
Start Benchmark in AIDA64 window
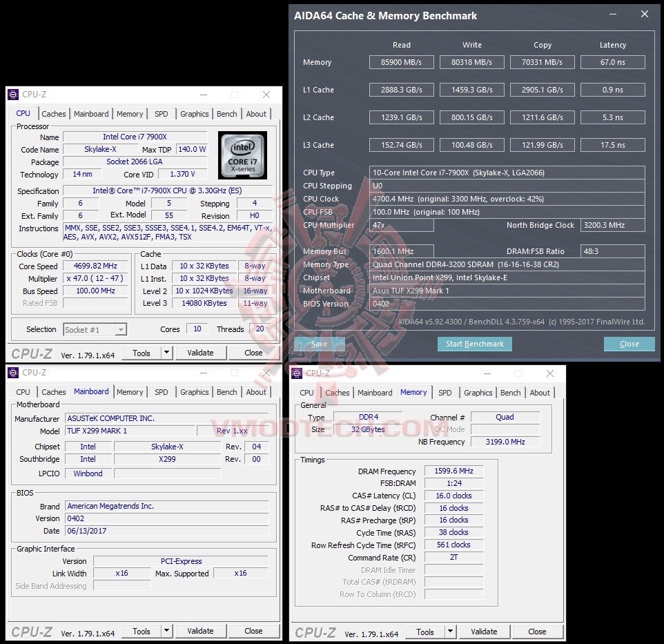click(x=475, y=344)
